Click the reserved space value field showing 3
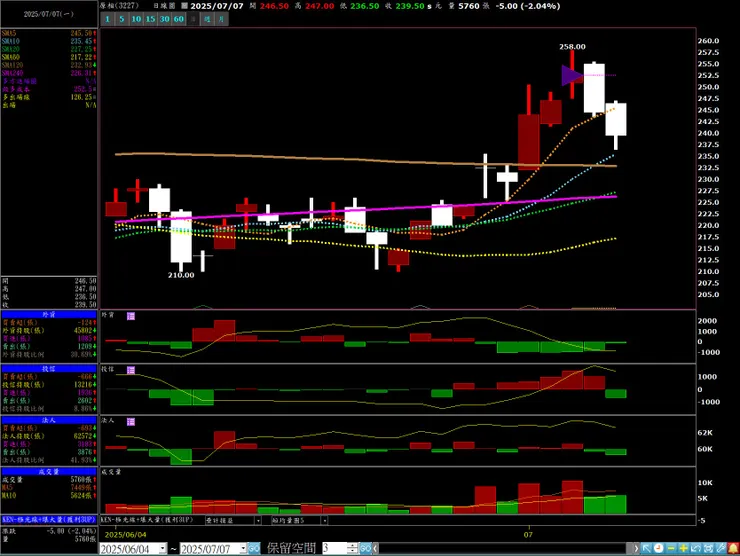 pyautogui.click(x=335, y=548)
